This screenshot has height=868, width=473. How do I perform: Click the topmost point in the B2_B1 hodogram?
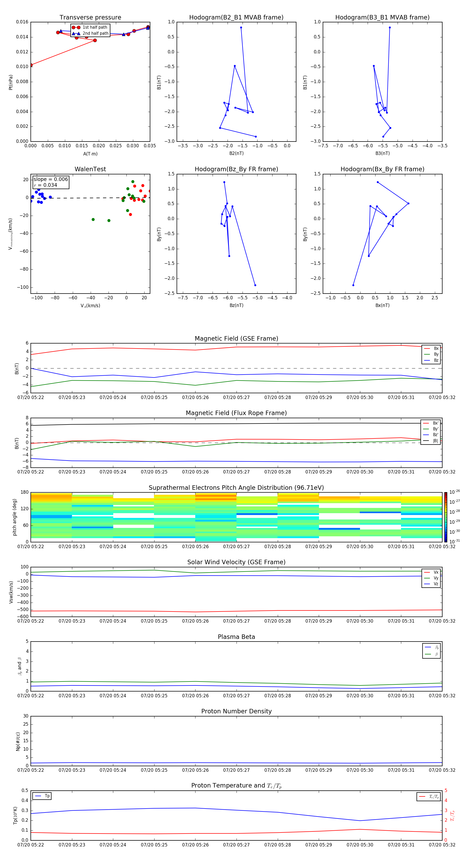point(241,28)
